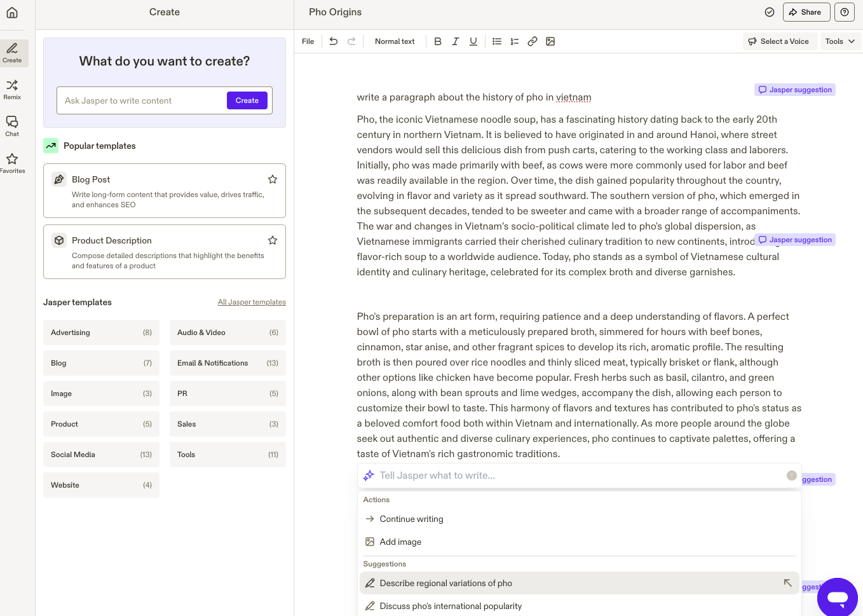This screenshot has width=863, height=616.
Task: Open the Blog Post template card
Action: tap(165, 191)
